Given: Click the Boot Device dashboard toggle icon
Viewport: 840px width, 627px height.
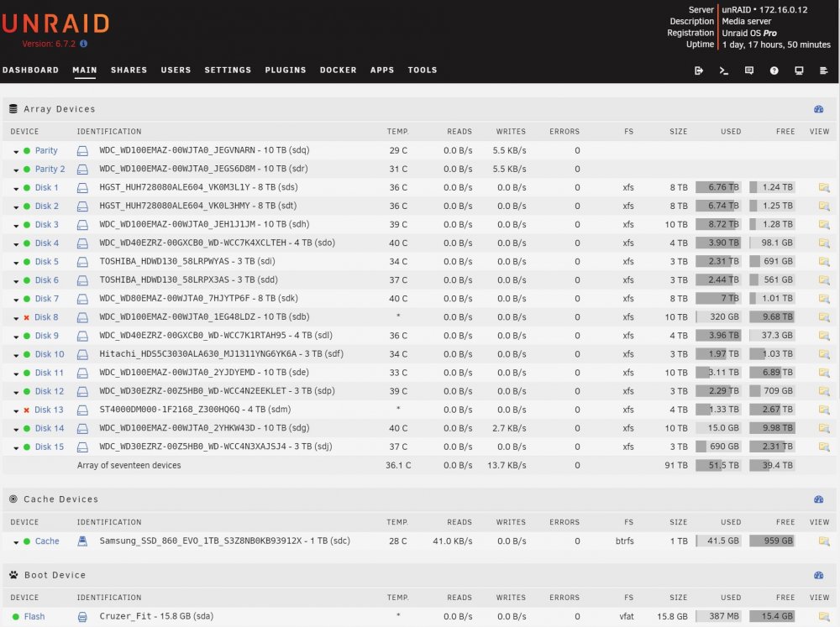Looking at the screenshot, I should [x=818, y=575].
